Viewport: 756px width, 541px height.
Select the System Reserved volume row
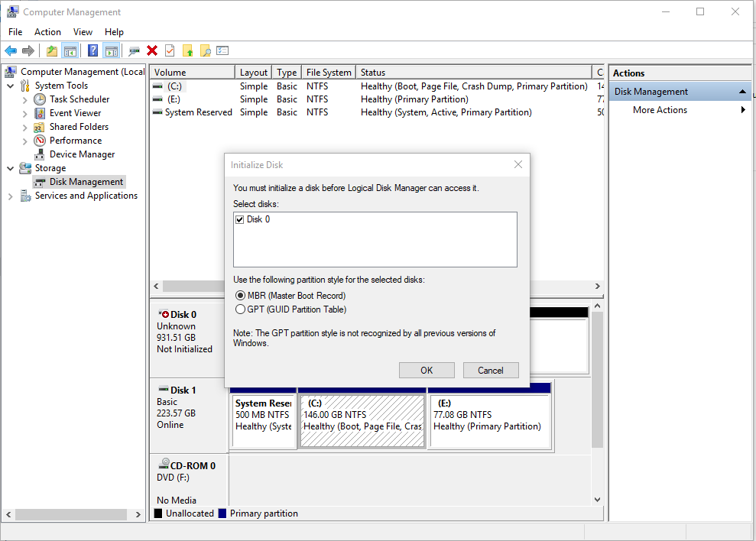click(x=377, y=112)
